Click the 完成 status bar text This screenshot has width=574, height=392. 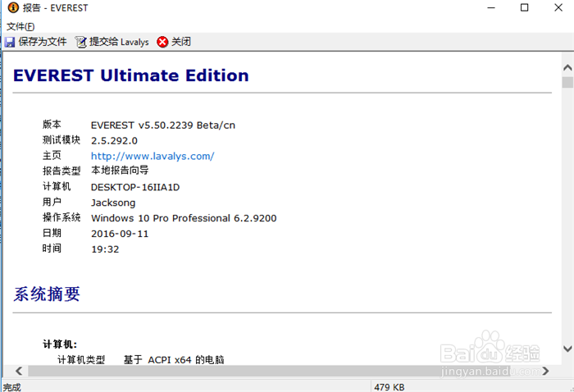coord(12,387)
